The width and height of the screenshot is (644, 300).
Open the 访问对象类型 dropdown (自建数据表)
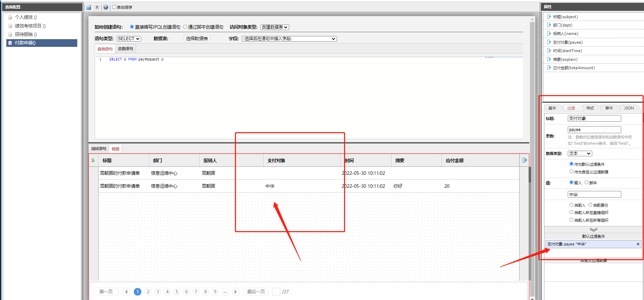(275, 27)
